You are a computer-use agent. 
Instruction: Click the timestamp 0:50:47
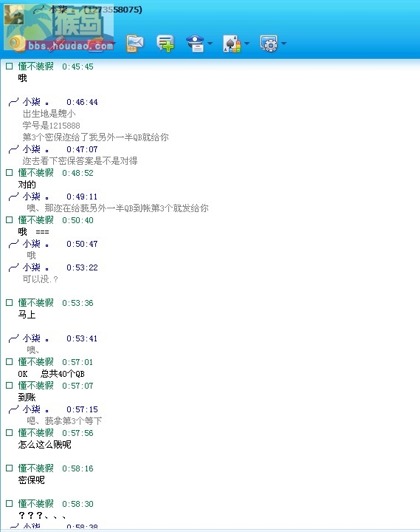coord(82,244)
